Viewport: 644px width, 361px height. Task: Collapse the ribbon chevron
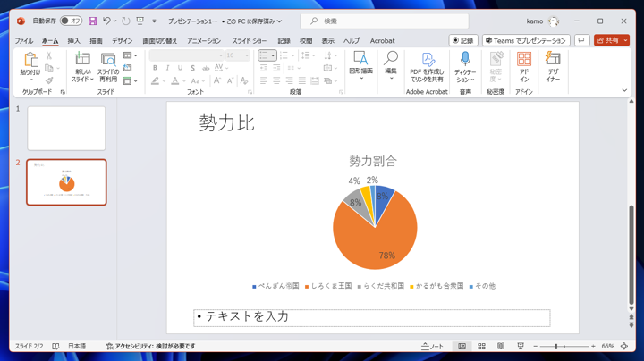(624, 90)
